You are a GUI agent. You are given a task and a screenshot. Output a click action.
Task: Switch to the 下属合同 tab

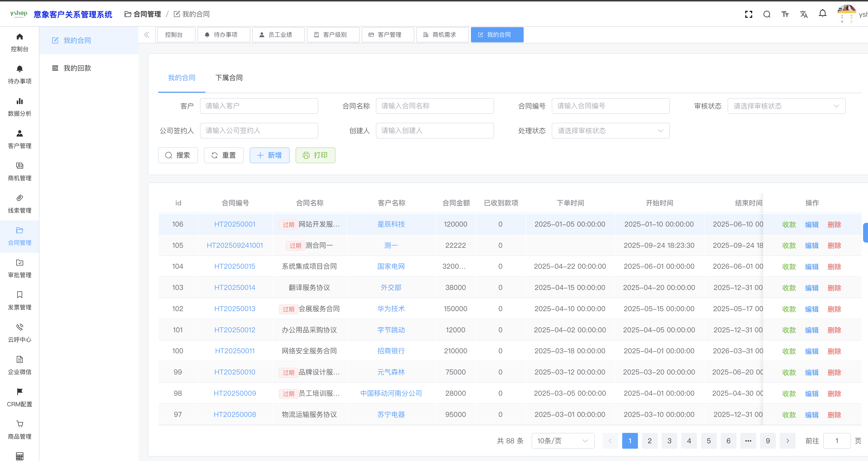coord(229,78)
